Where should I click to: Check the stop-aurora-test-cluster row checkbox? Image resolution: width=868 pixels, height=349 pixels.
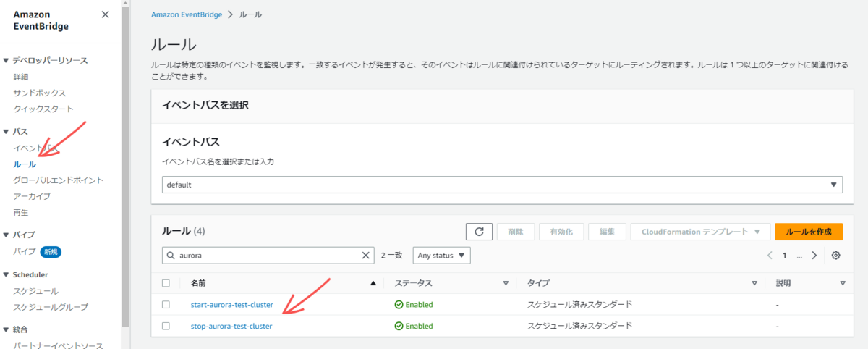[166, 327]
